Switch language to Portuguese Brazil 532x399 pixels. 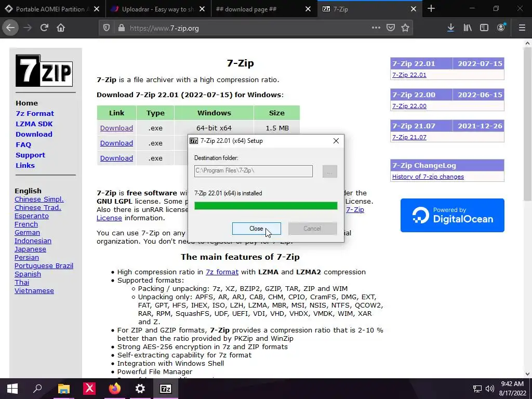(44, 265)
